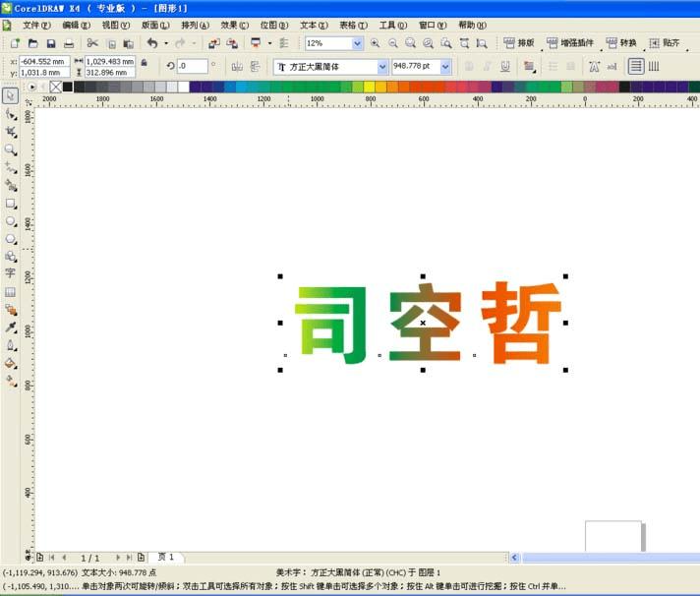The width and height of the screenshot is (700, 596).
Task: Switch to the 页 1 page tab
Action: point(166,557)
